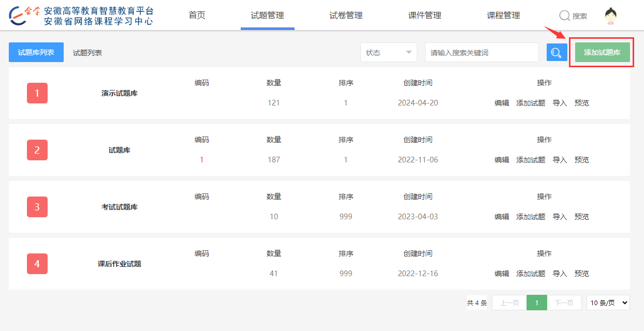
Task: Click the 演示试题库 name
Action: click(120, 94)
